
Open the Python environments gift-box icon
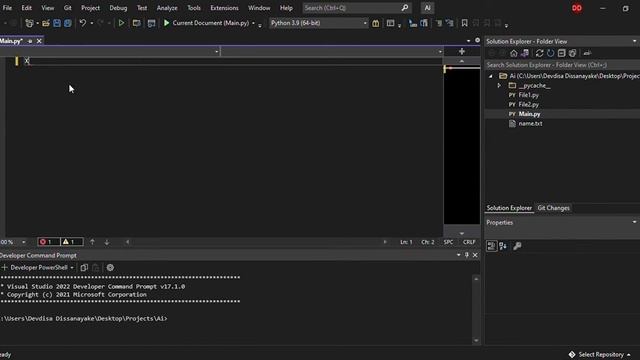click(376, 23)
